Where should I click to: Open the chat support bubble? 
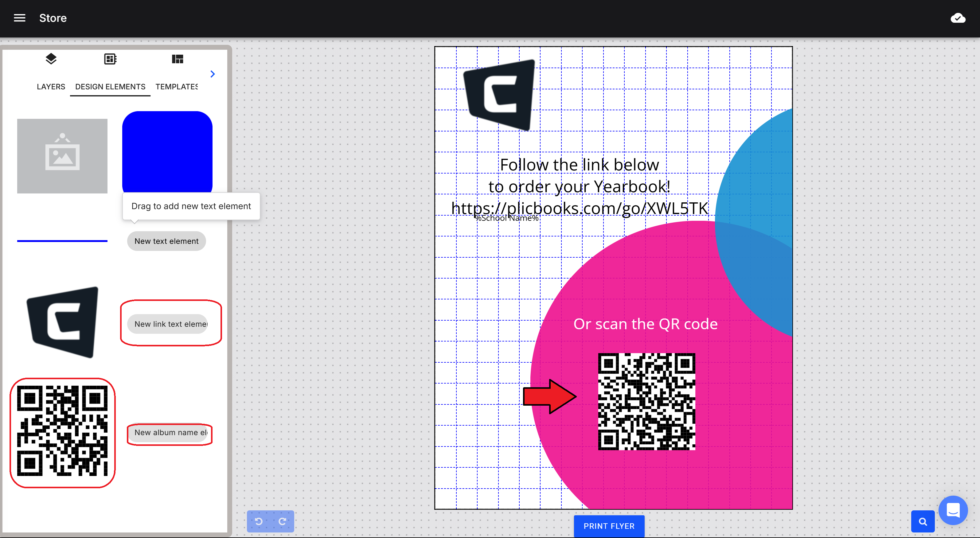(953, 510)
